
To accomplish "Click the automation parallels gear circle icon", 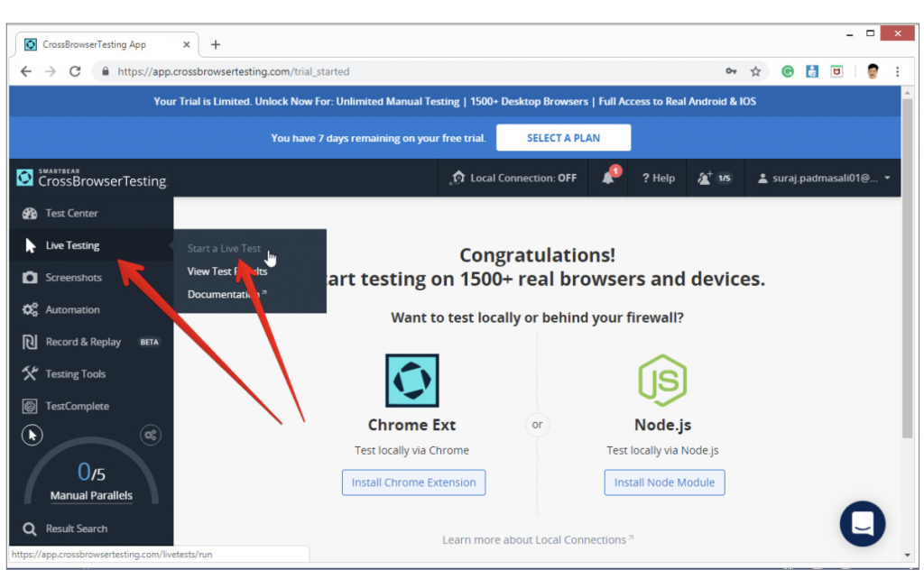I will point(151,436).
